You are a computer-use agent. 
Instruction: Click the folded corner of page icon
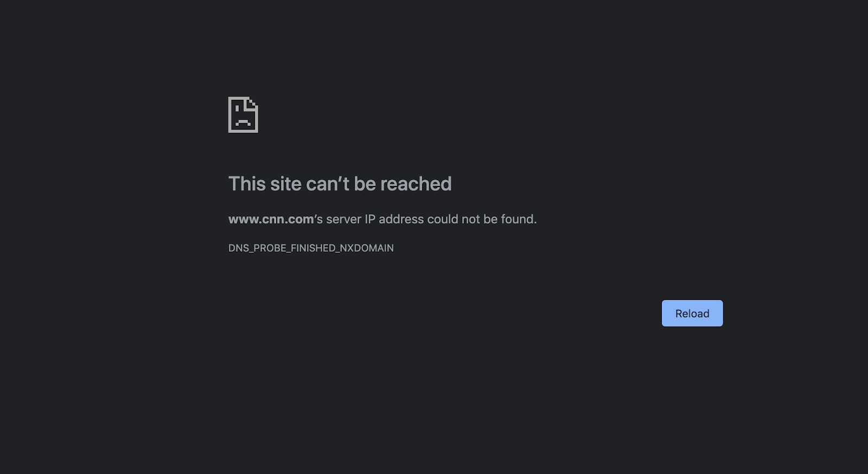[253, 103]
